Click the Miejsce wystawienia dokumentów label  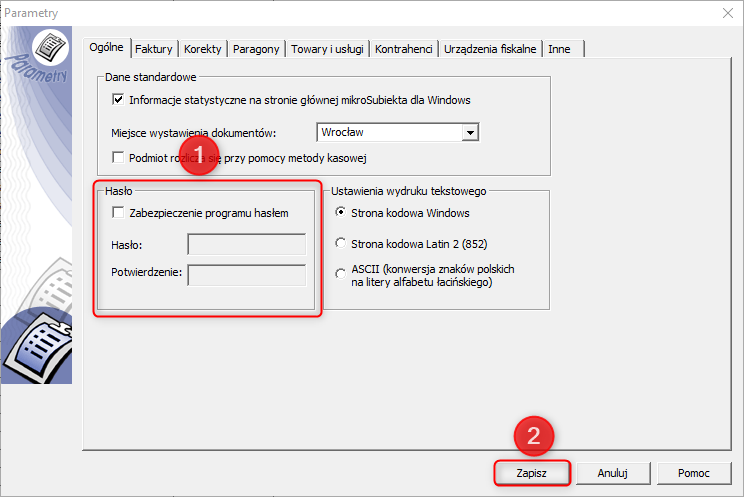click(x=194, y=133)
